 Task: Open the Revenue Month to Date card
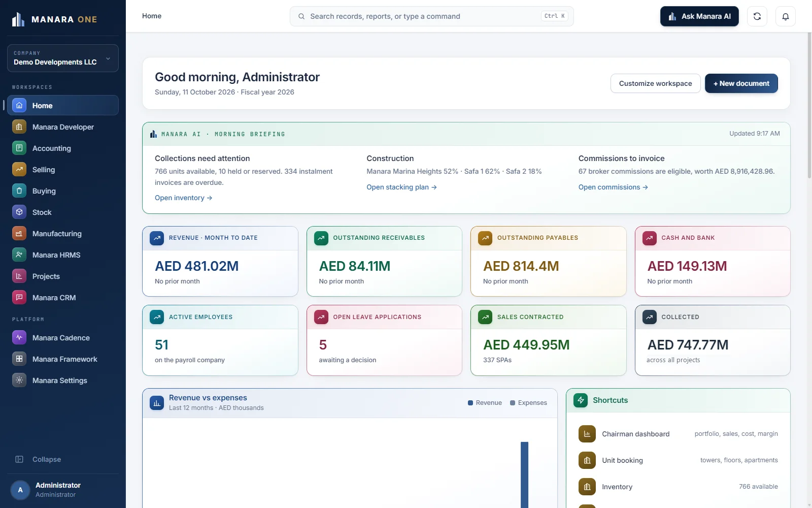pos(220,261)
